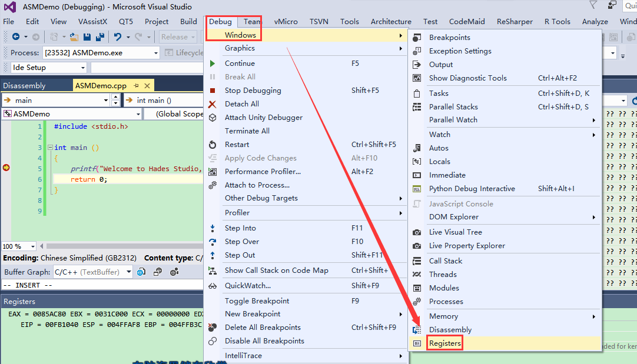
Task: Select Registers in the Windows submenu
Action: tap(444, 343)
